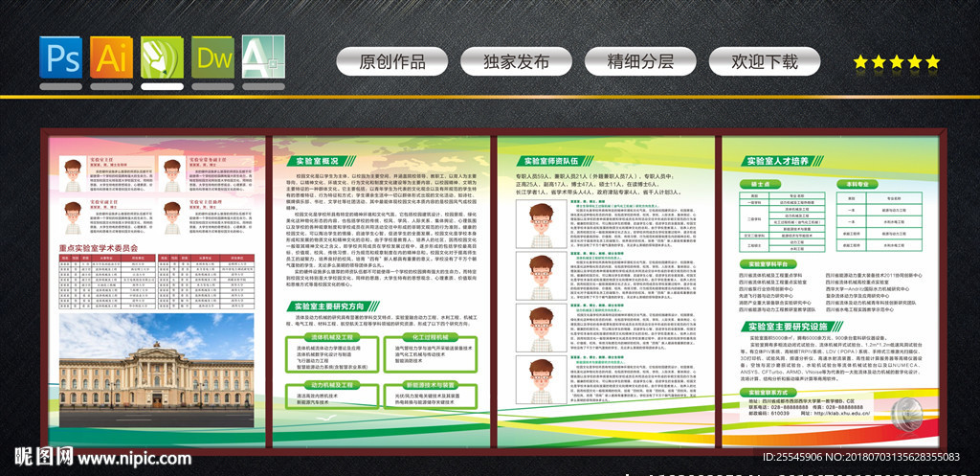The image size is (980, 476).
Task: Click the text 先进飞行器与动力研究中心
Action: coord(768,297)
